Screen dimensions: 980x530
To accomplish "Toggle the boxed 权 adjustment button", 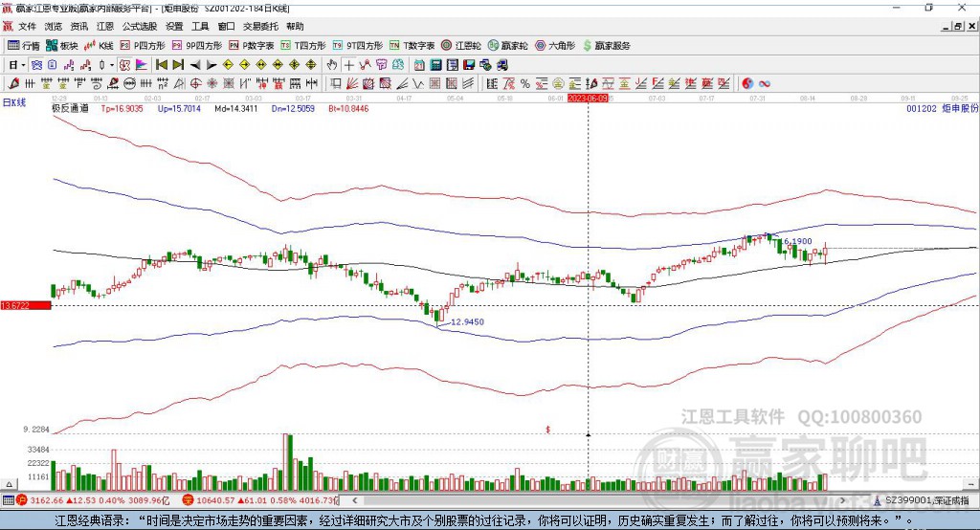I will tap(124, 65).
